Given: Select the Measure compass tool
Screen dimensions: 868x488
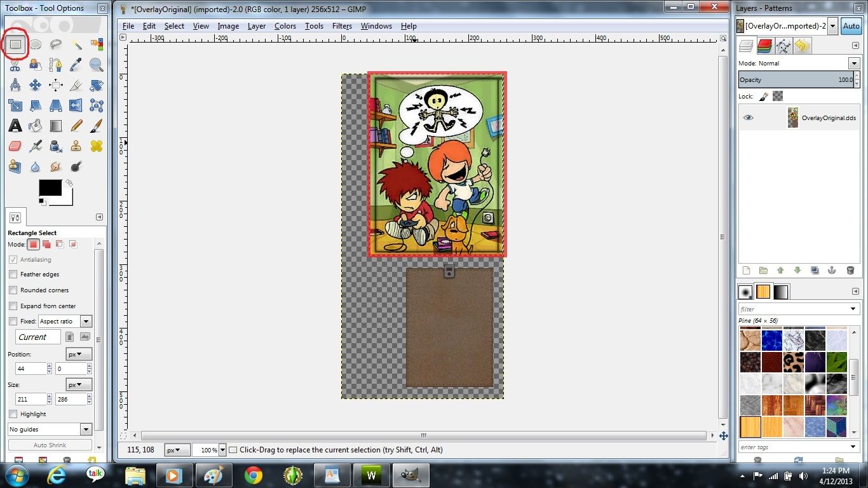Looking at the screenshot, I should coord(15,85).
